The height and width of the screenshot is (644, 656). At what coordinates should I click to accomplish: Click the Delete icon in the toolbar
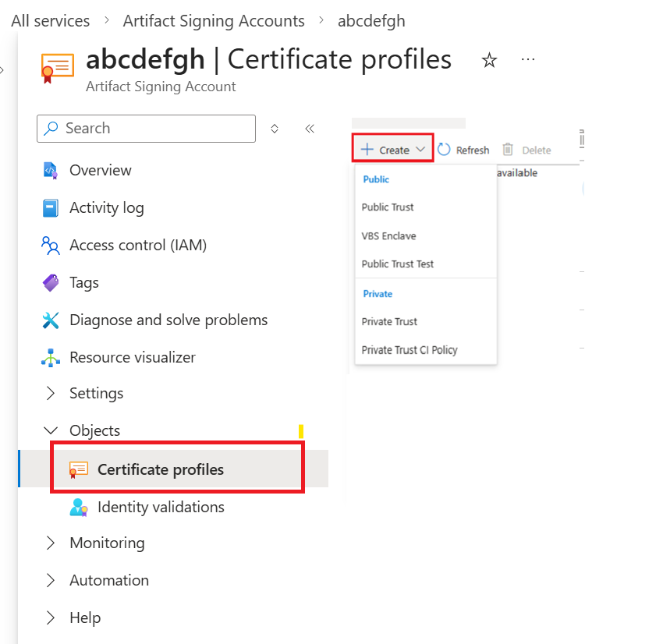tap(508, 150)
